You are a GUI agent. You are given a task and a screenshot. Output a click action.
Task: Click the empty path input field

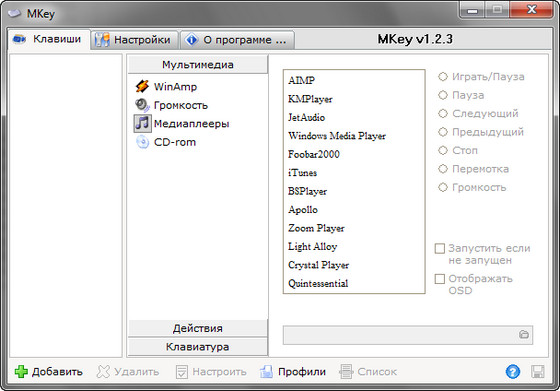(400, 335)
